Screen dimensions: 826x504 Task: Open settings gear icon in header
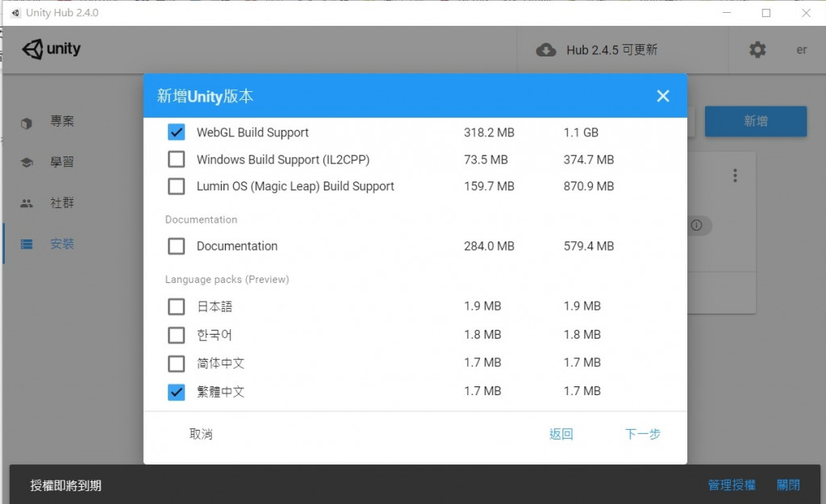pos(757,50)
